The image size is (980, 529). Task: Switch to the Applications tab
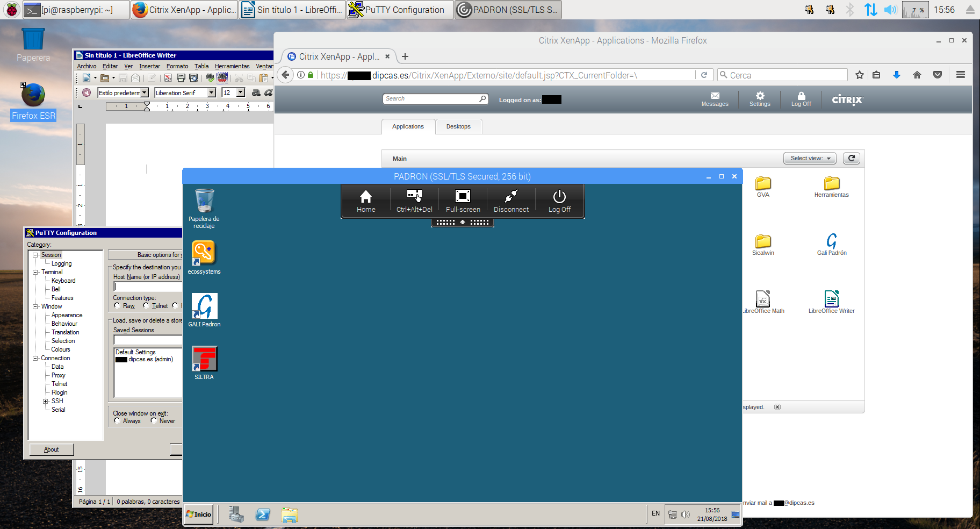coord(408,126)
